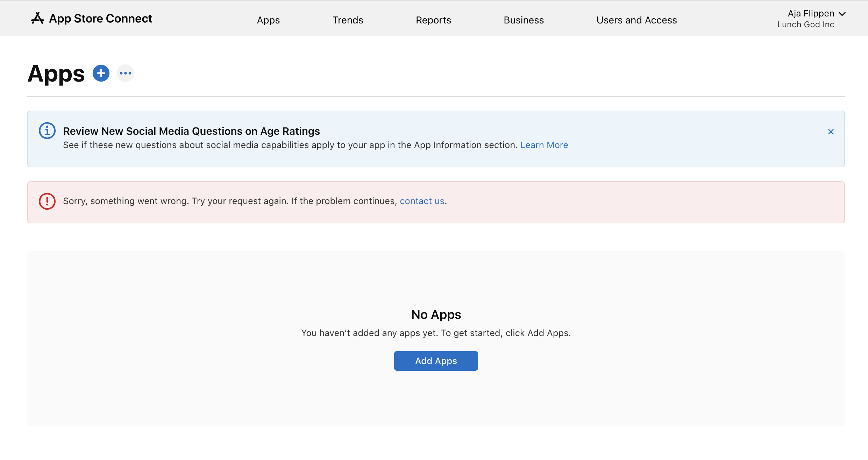Navigate to the Business section
The height and width of the screenshot is (460, 868).
pos(524,20)
